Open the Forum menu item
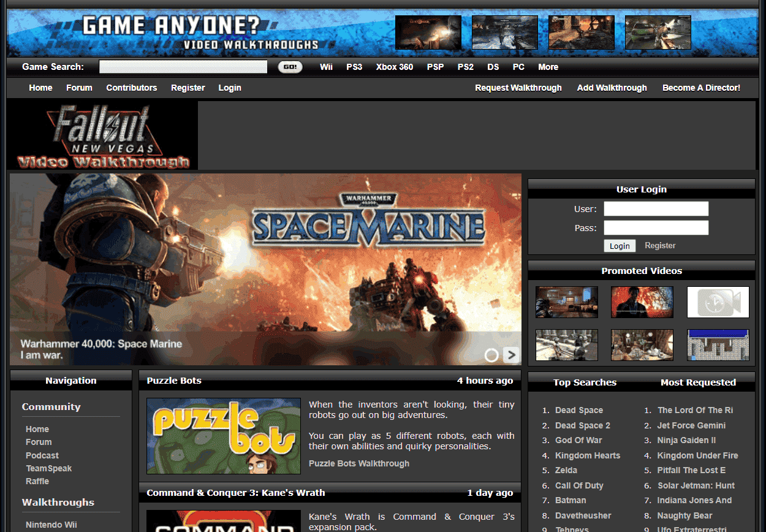Viewport: 766px width, 532px height. [x=79, y=88]
